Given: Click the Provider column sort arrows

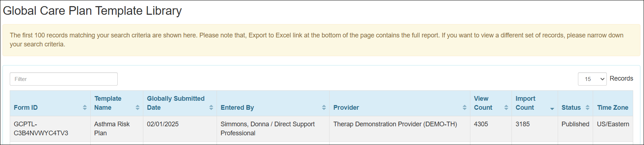Looking at the screenshot, I should point(465,108).
